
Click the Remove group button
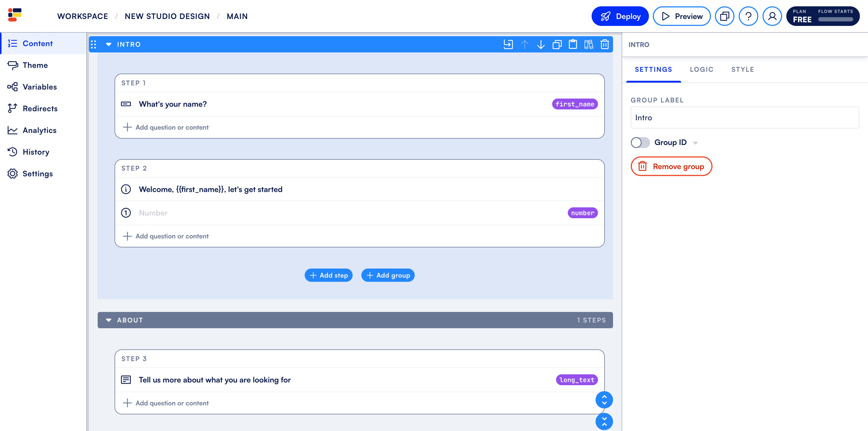tap(671, 166)
